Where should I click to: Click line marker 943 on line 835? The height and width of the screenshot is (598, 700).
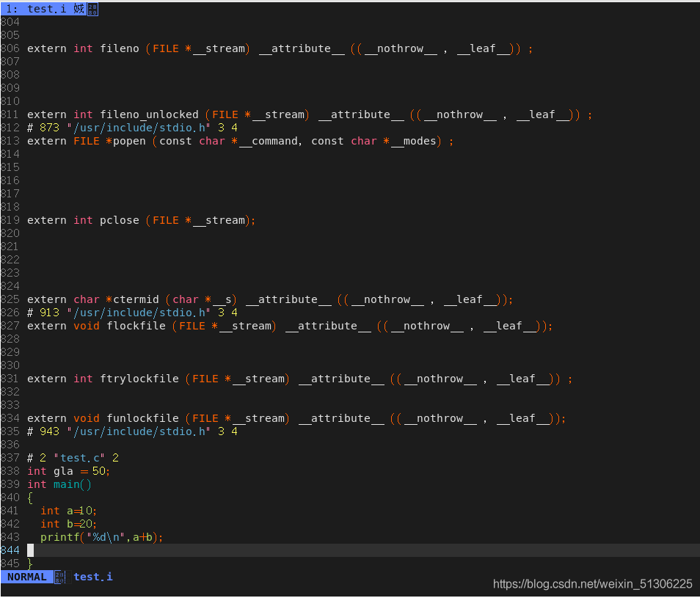[50, 431]
